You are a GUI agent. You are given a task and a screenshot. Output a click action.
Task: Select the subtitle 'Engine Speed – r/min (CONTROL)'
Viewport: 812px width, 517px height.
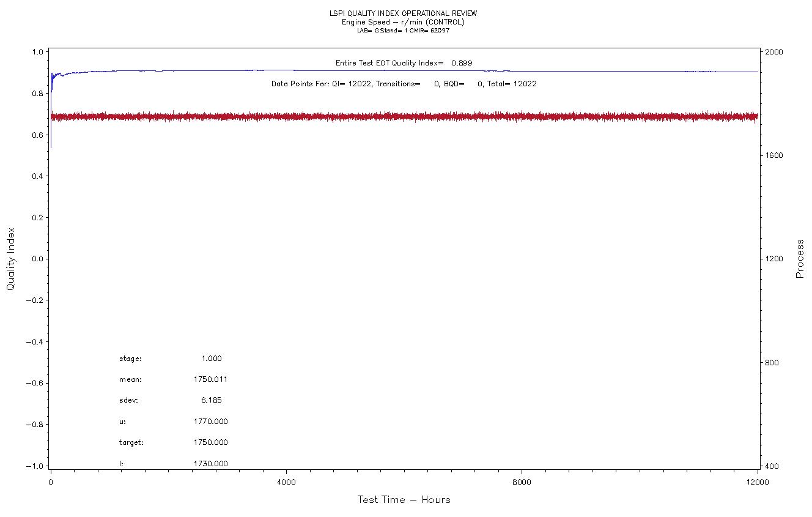[404, 22]
